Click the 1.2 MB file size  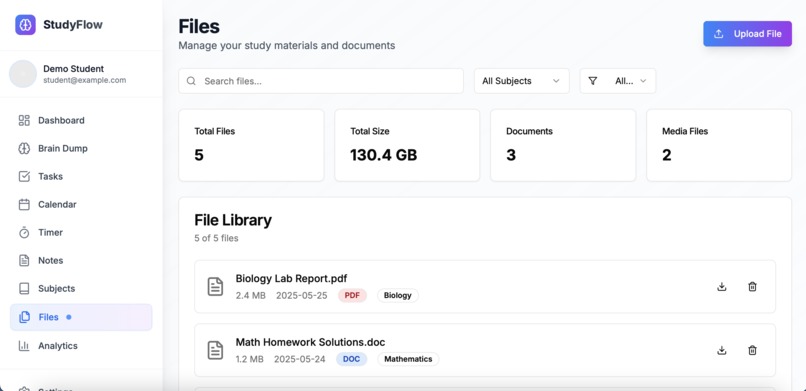(x=250, y=359)
